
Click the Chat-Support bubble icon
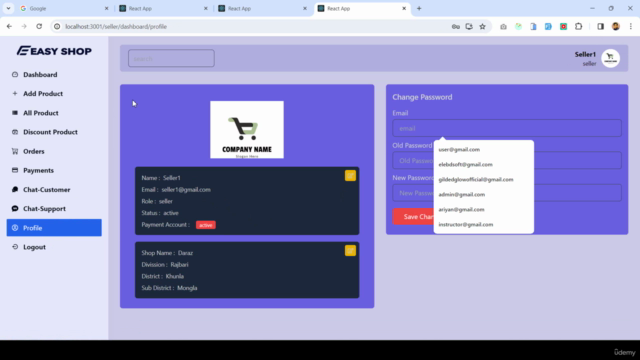(15, 209)
